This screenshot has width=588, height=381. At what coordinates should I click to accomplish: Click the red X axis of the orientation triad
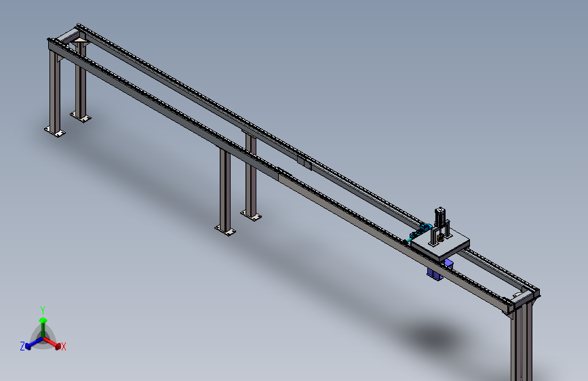click(x=52, y=343)
